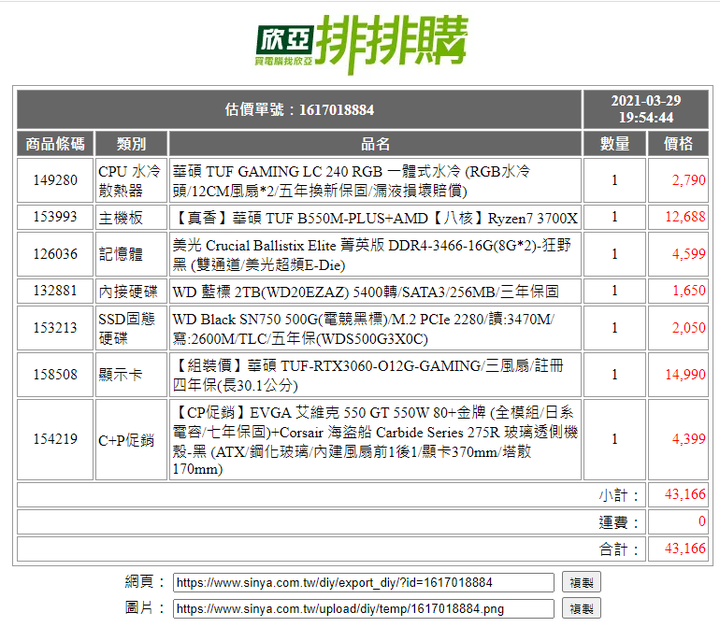Viewport: 720px width, 627px height.
Task: Click the 小計 label
Action: 619,495
